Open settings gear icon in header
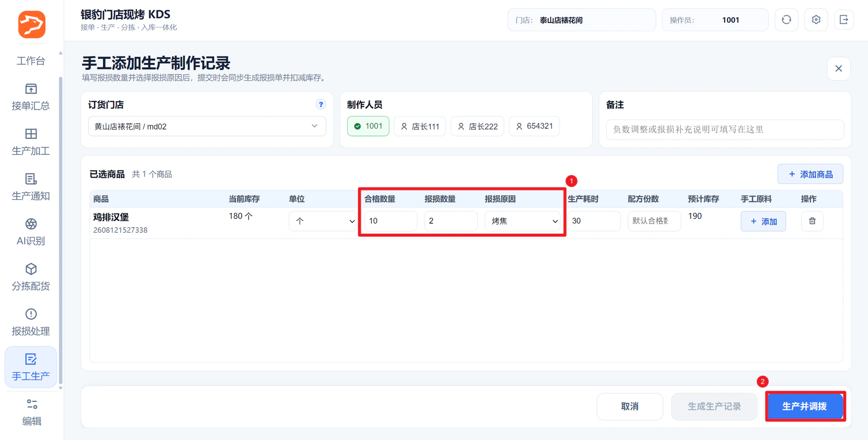The image size is (868, 440). 816,20
